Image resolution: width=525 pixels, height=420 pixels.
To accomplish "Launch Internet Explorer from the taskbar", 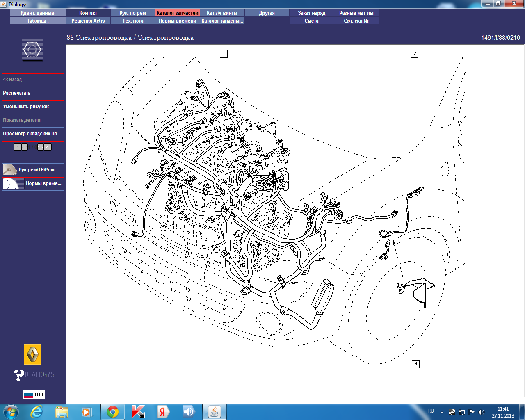I will click(37, 412).
